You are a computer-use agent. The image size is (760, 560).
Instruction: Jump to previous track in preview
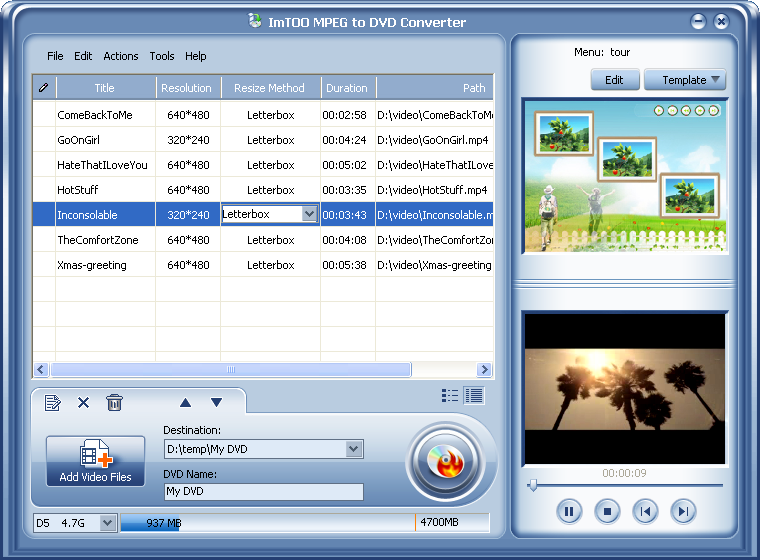645,511
